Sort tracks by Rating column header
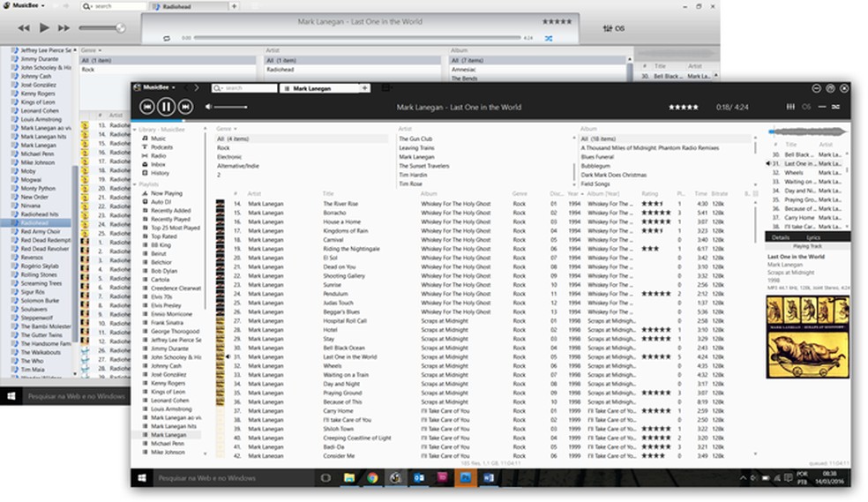The image size is (868, 502). click(650, 194)
